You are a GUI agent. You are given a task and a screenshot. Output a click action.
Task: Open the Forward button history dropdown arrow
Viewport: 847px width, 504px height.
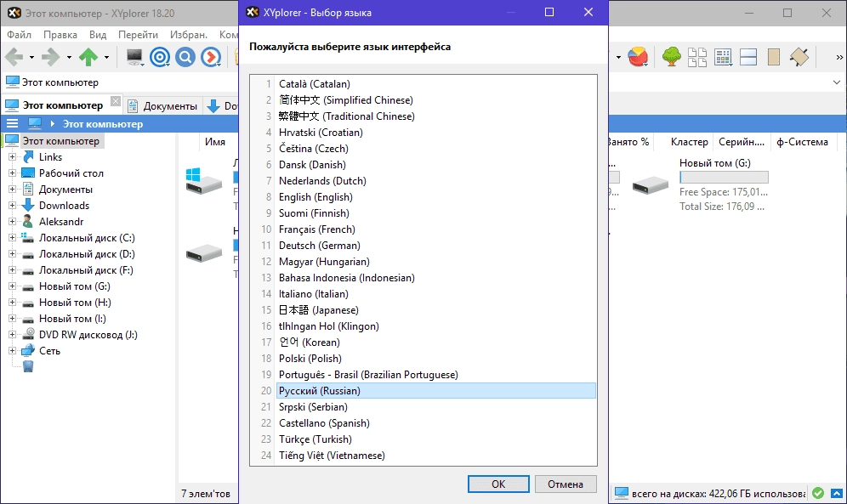69,57
